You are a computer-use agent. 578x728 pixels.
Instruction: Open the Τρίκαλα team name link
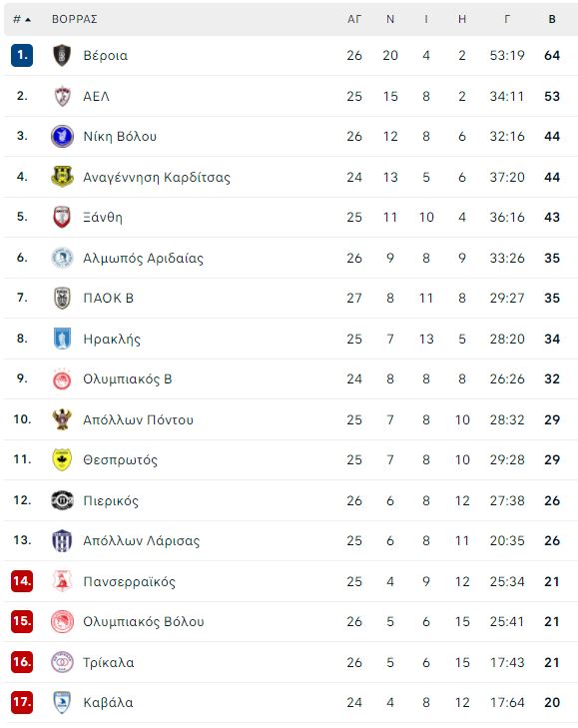[109, 662]
